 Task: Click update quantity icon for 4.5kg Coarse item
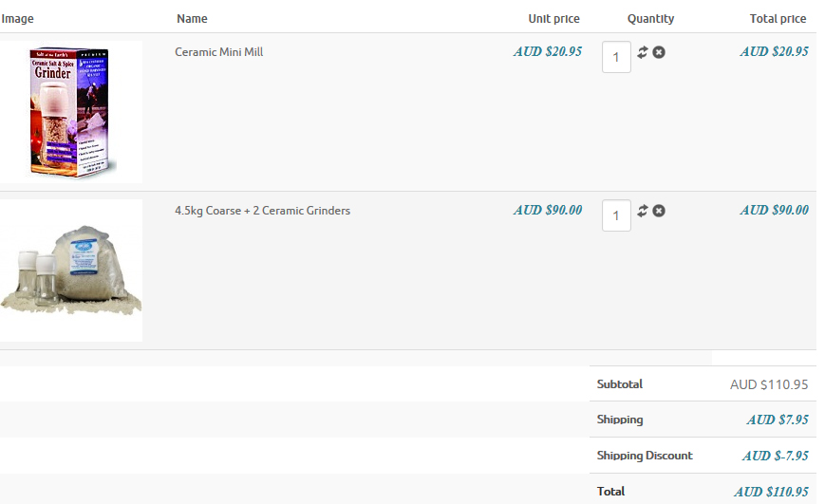point(643,211)
